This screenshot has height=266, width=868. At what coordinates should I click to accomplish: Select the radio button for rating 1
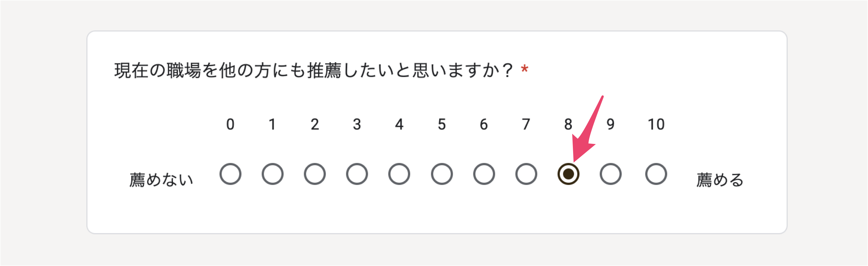pyautogui.click(x=272, y=174)
